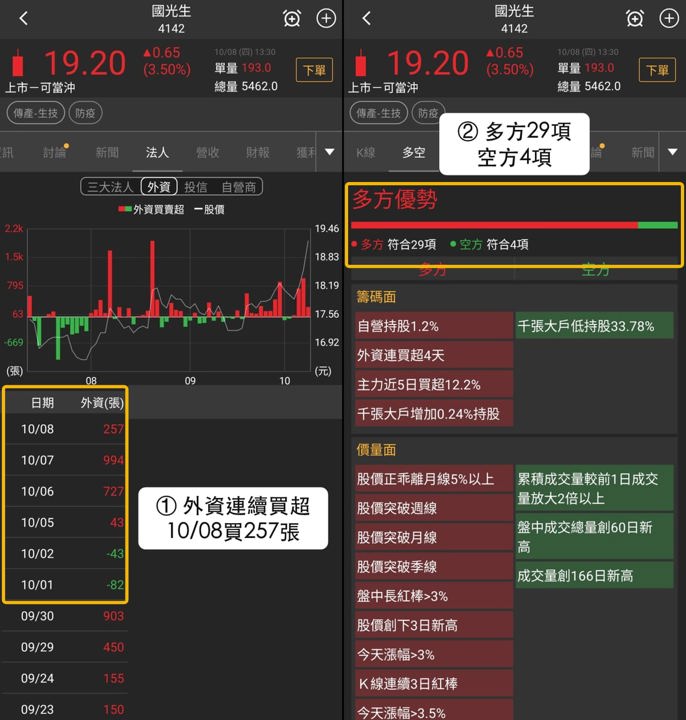Tap the 成交量創166日新高 item
The height and width of the screenshot is (720, 686).
[x=595, y=575]
